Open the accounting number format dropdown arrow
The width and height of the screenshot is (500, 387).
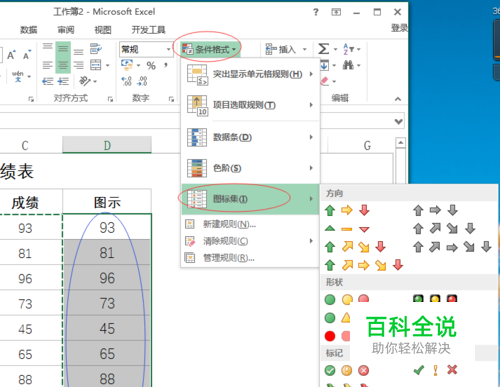pyautogui.click(x=139, y=65)
